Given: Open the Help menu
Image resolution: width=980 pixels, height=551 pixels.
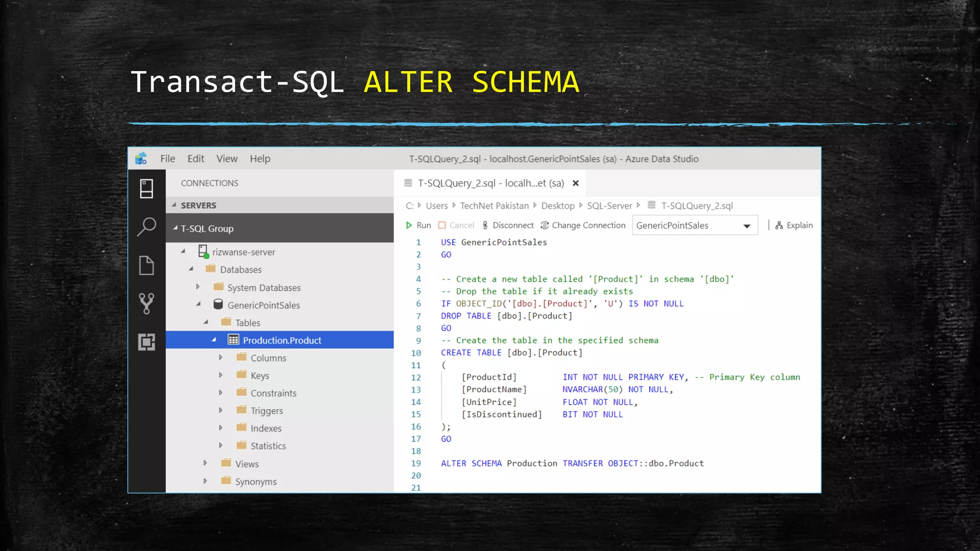Looking at the screenshot, I should pyautogui.click(x=260, y=159).
